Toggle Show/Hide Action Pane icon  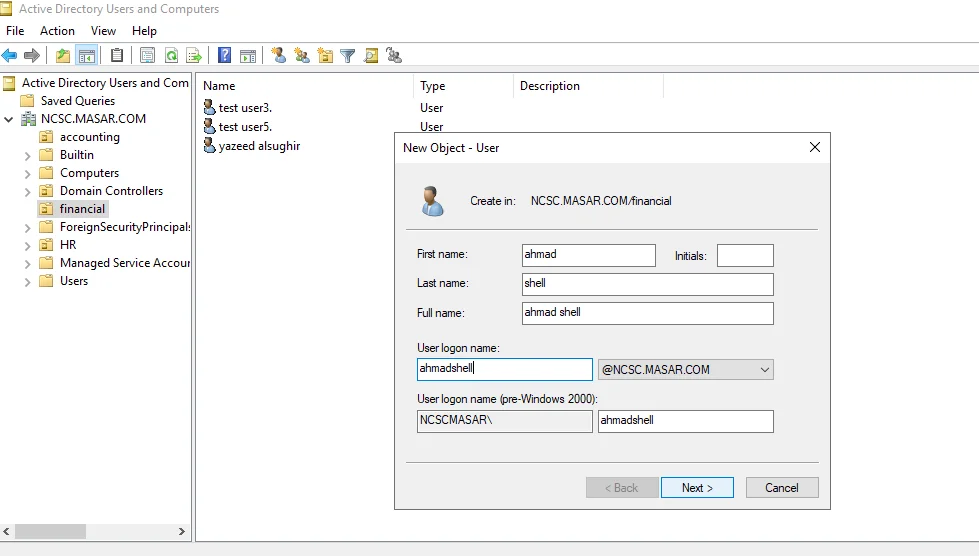pyautogui.click(x=248, y=56)
